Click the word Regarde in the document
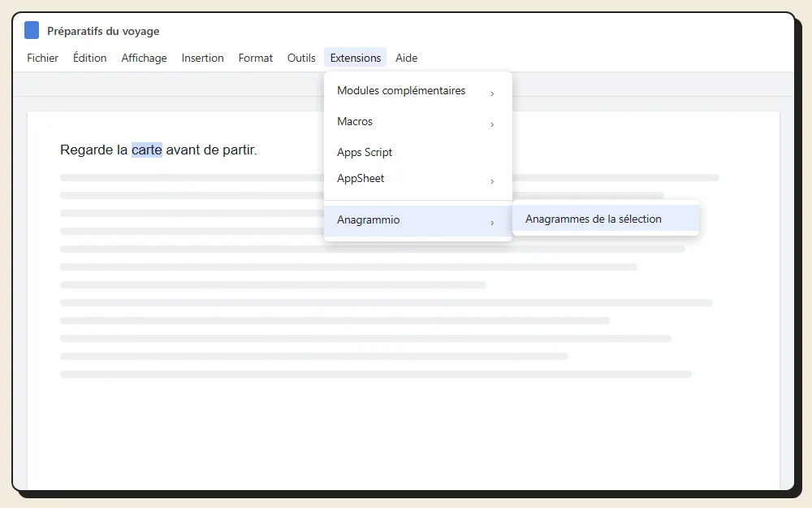The image size is (812, 508). [87, 150]
